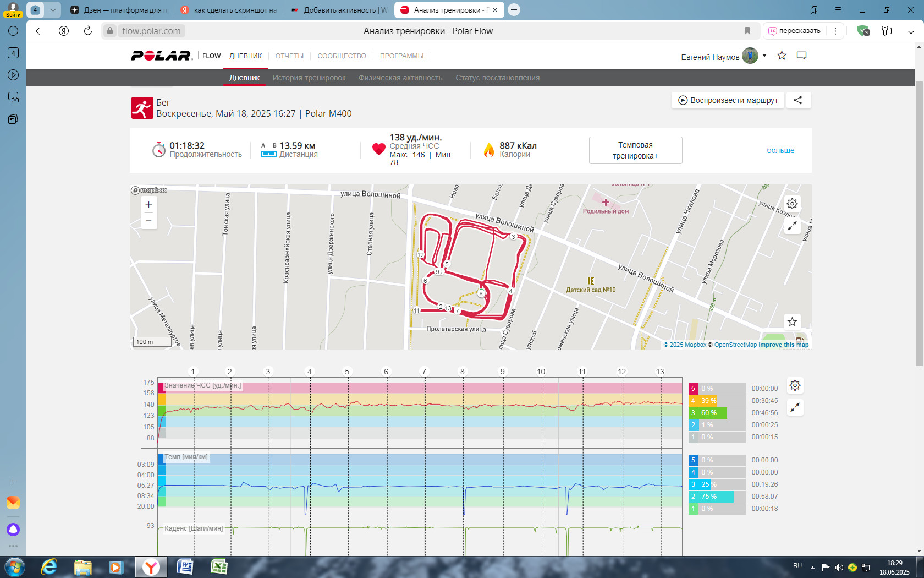
Task: Click the address bar showing flow.polar.com
Action: 151,31
